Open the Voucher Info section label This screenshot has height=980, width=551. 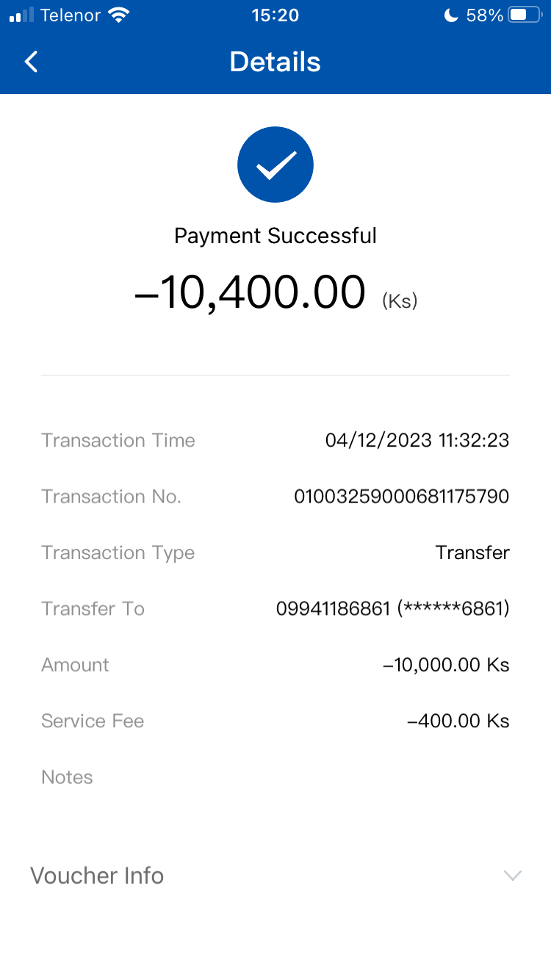97,876
